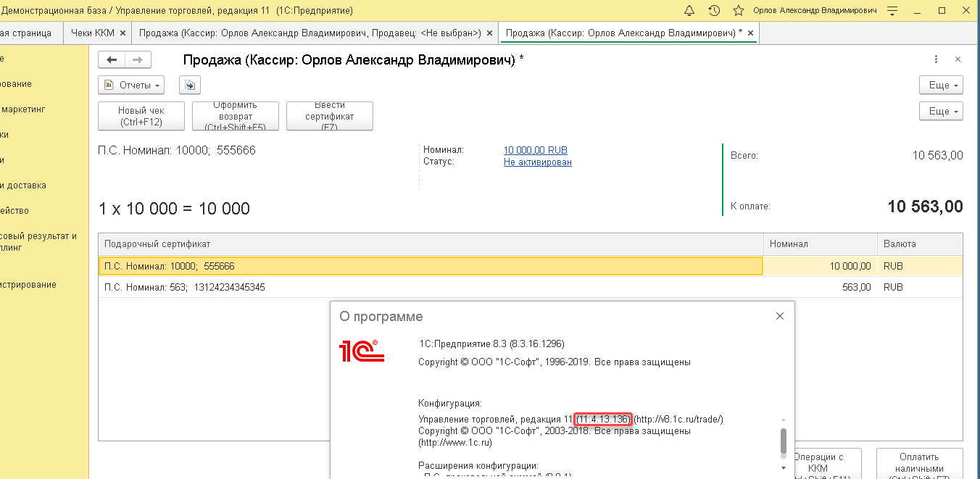Viewport: 980px width, 479px height.
Task: Open the 10 000,00 RUB nominal link
Action: 536,150
